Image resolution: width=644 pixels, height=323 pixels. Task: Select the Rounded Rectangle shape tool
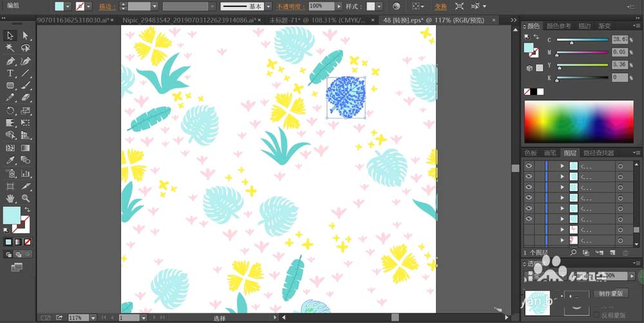point(10,86)
